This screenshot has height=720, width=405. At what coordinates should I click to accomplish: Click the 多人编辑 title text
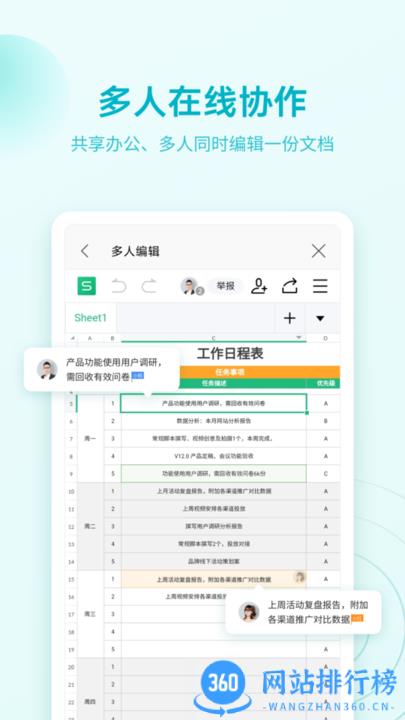click(135, 251)
